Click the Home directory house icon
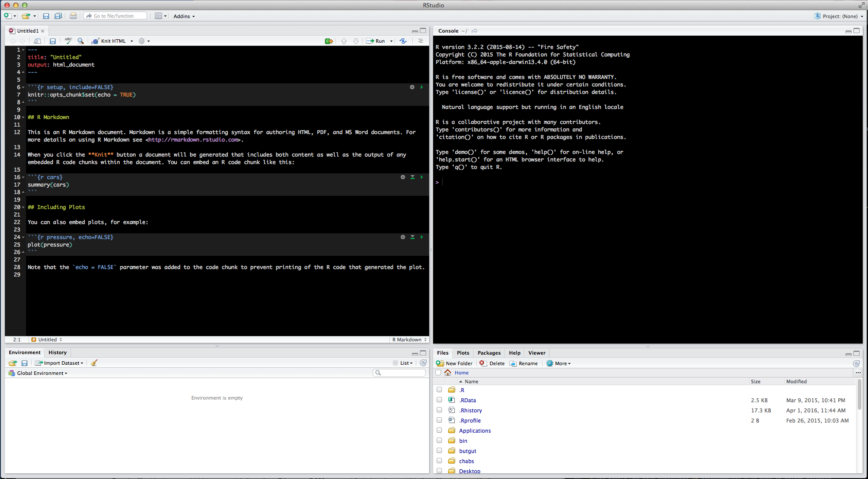Screen dimensions: 868x479 click(x=448, y=373)
